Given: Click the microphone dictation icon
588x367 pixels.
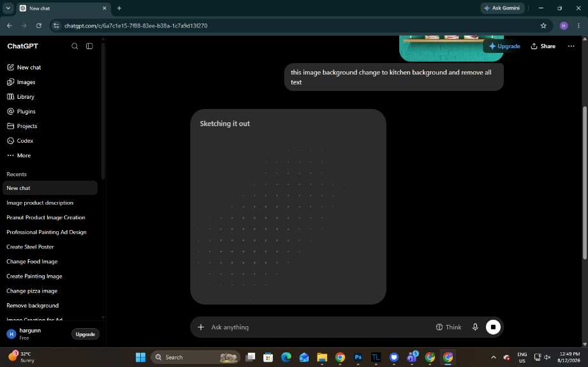Looking at the screenshot, I should [475, 327].
